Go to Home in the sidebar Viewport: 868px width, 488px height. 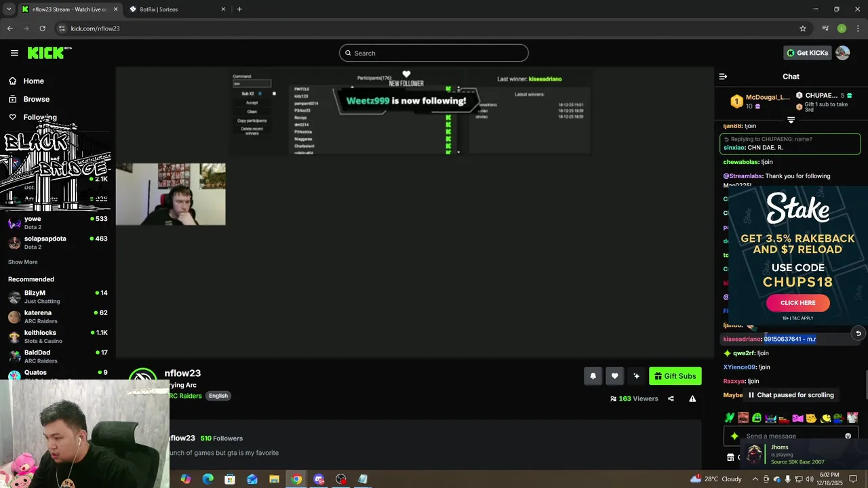33,81
